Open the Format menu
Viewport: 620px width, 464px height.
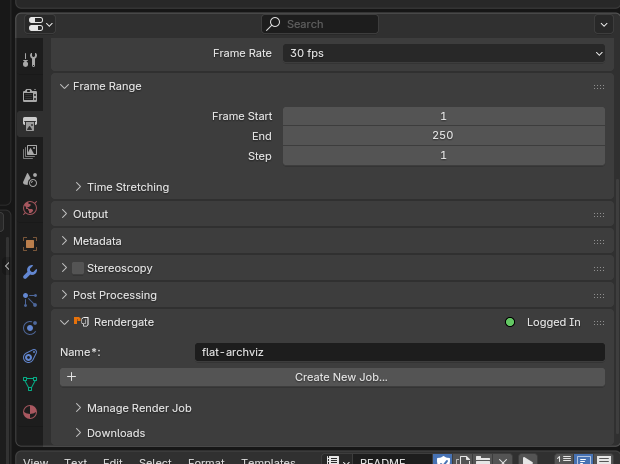coord(206,461)
